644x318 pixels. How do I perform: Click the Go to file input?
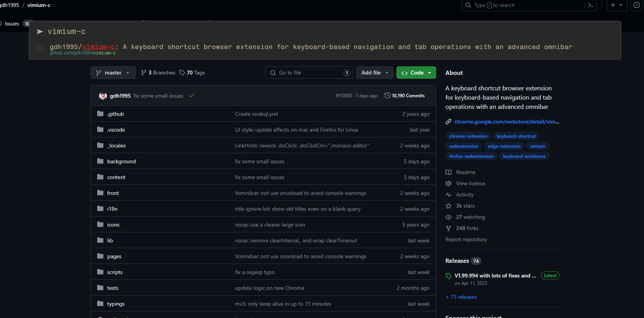coord(309,73)
